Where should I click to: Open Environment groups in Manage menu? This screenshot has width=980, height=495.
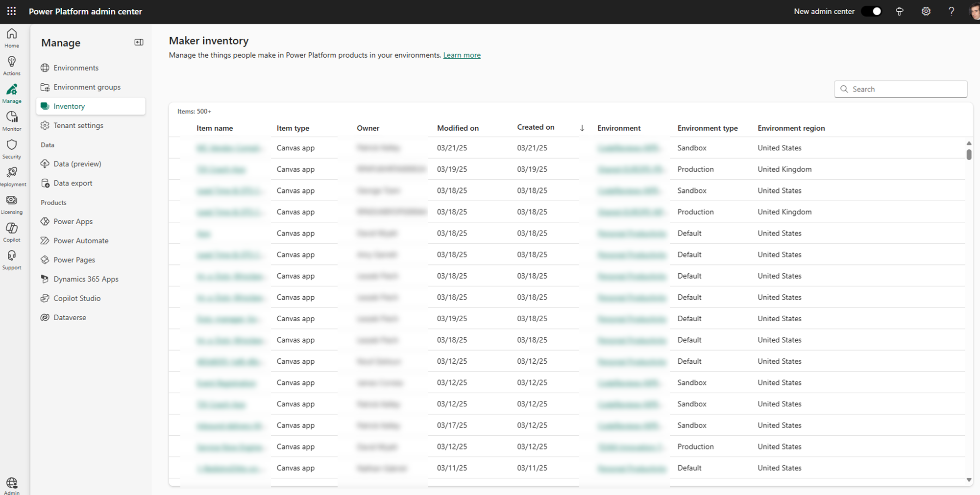click(x=91, y=87)
